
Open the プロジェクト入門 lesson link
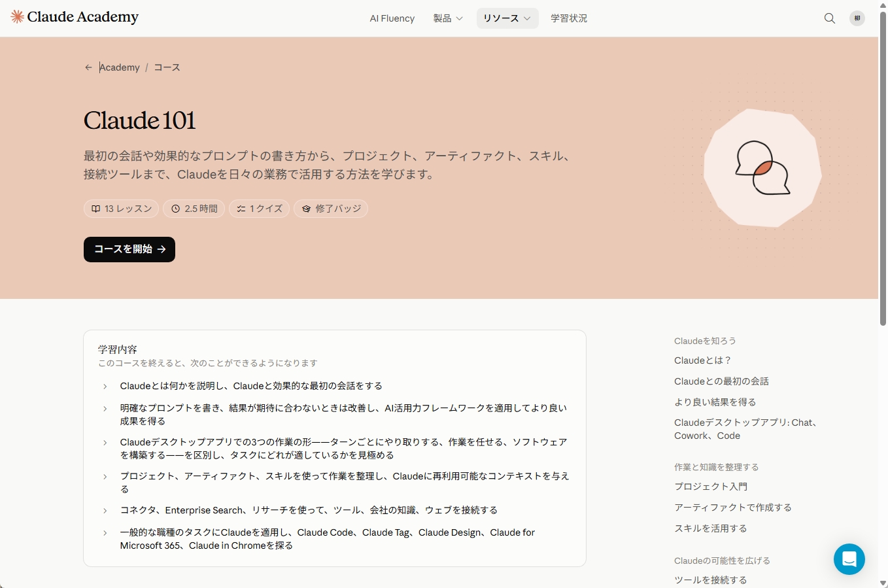point(711,487)
